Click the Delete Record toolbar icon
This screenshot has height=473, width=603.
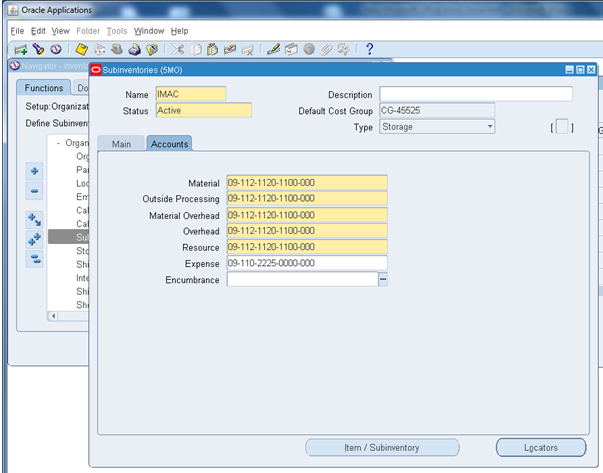pos(247,50)
